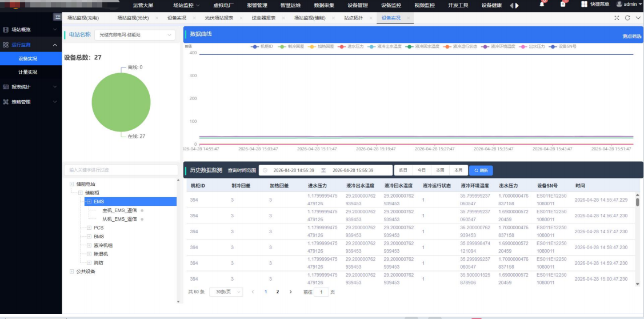Close the 场站监视(光伏) tab
The image size is (644, 319).
[157, 18]
